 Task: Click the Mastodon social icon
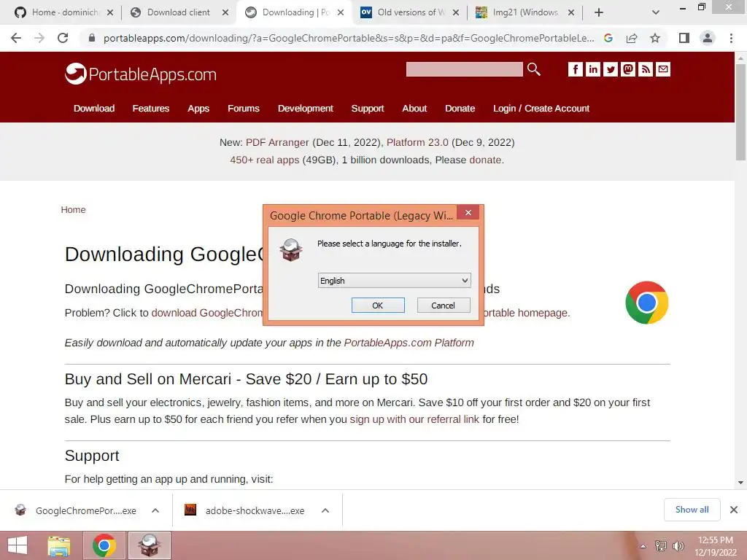click(x=628, y=69)
